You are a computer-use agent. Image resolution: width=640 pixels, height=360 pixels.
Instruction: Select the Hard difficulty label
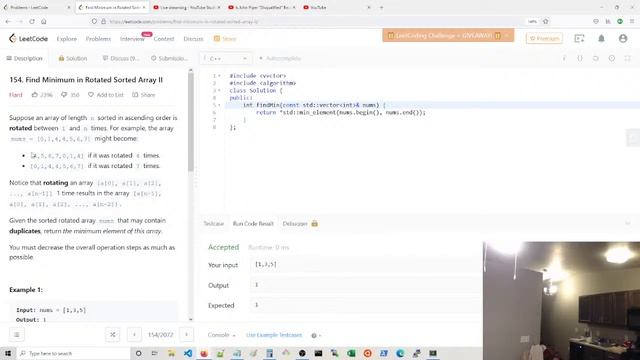pos(16,95)
